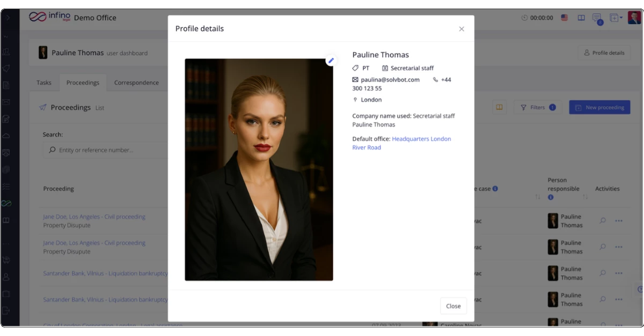Switch to the Correspondence tab

point(136,83)
